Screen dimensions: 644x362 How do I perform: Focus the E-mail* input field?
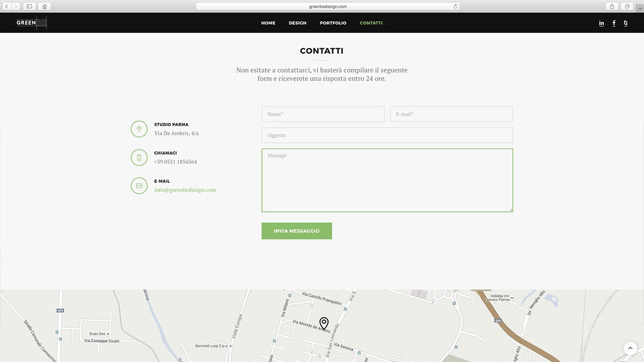pos(451,114)
